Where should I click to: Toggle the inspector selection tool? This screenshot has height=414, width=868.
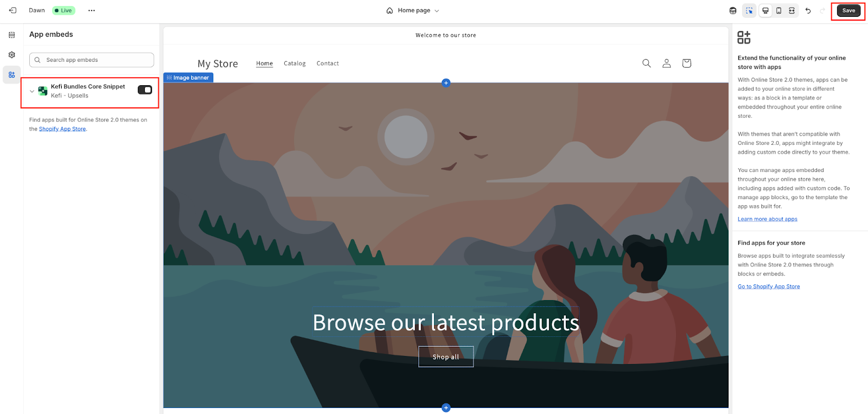[749, 10]
